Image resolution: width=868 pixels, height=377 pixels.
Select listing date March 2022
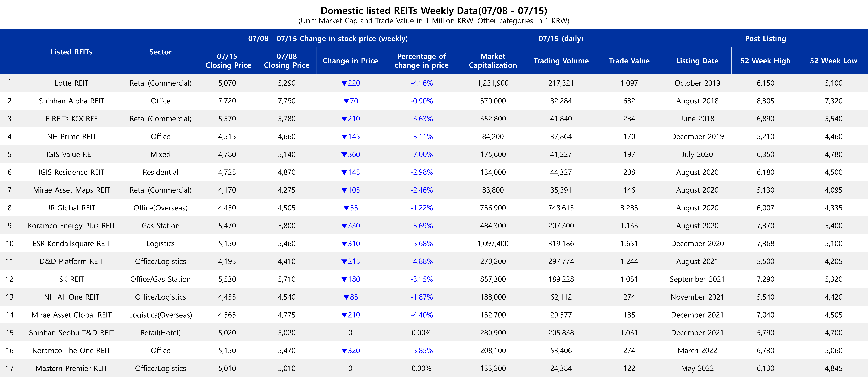click(x=698, y=351)
